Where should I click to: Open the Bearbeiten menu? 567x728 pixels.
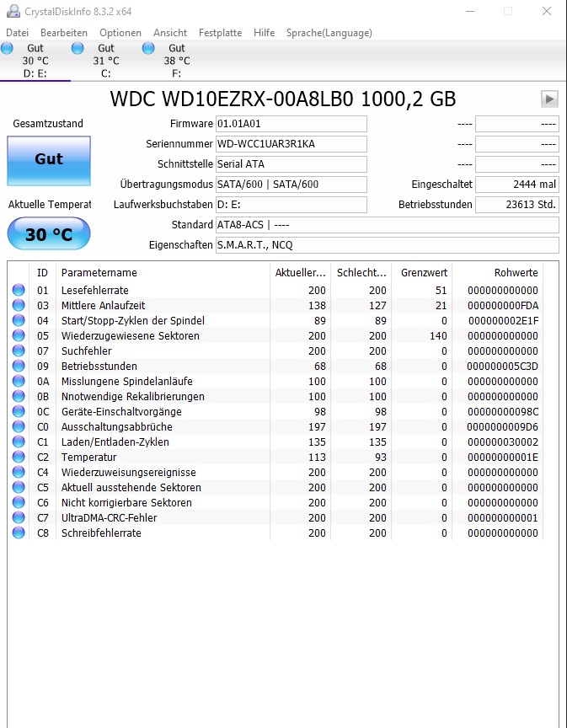click(x=64, y=33)
